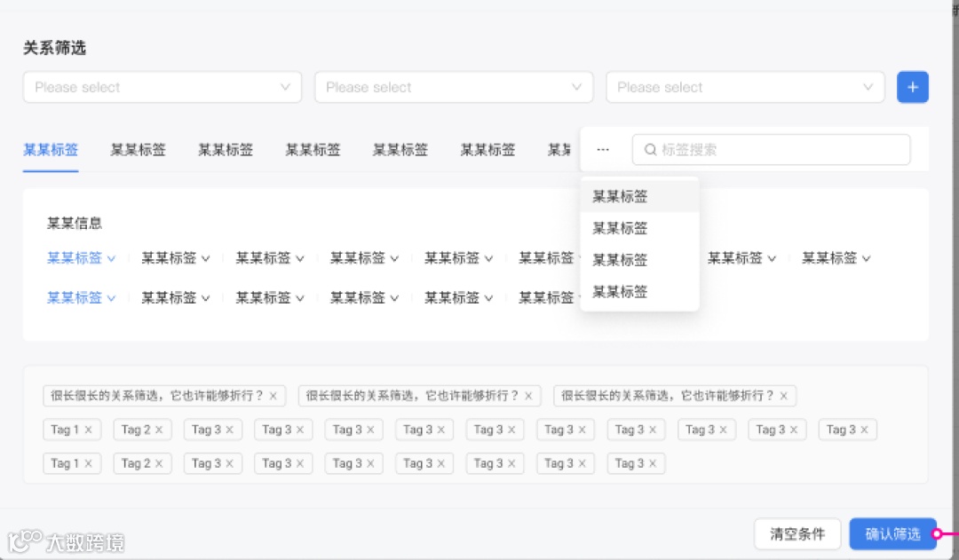Choose the third 某某标签 entry in the overflow menu

(x=639, y=260)
